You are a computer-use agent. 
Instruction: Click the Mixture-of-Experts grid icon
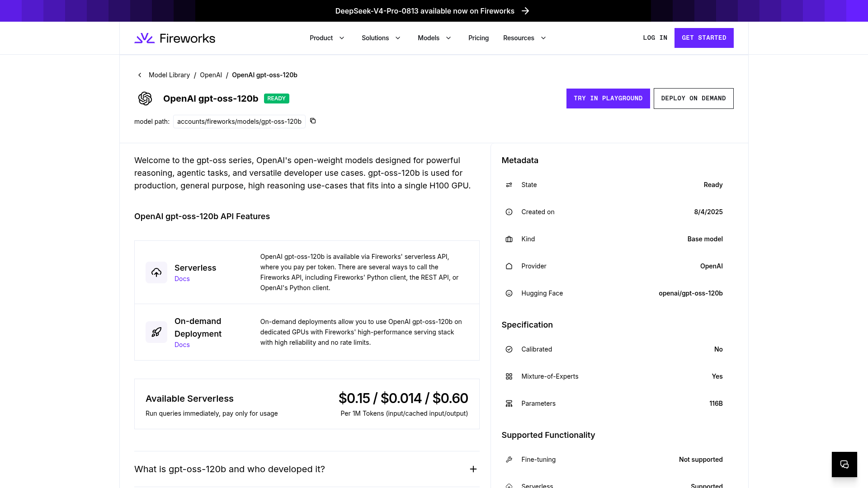(509, 376)
